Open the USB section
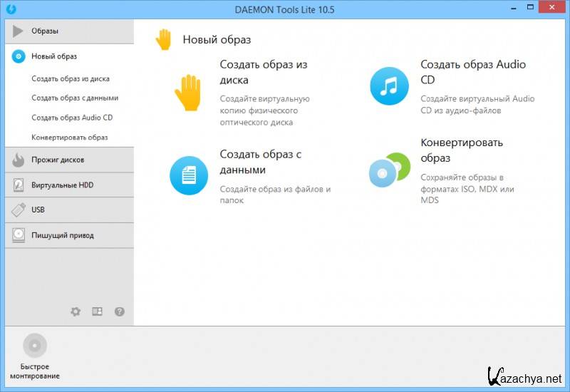 point(69,210)
